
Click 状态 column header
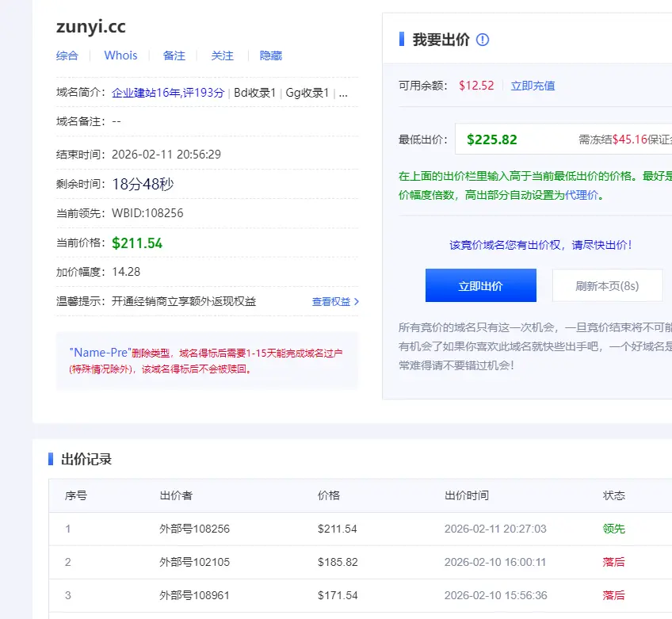[613, 496]
